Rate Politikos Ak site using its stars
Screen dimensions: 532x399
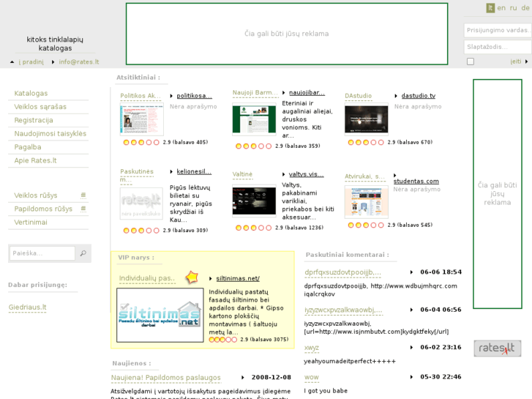point(141,142)
